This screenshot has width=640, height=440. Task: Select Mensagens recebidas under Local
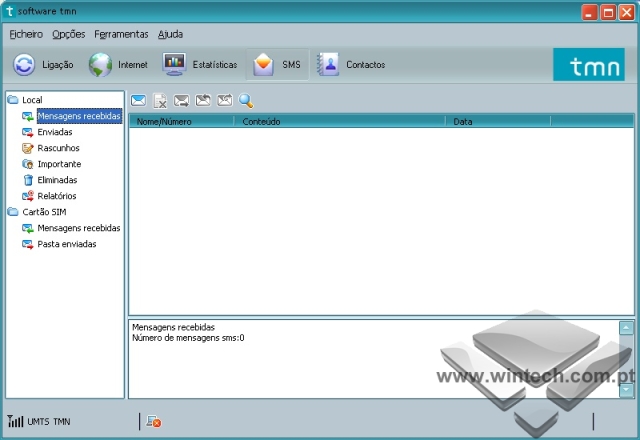pos(79,116)
